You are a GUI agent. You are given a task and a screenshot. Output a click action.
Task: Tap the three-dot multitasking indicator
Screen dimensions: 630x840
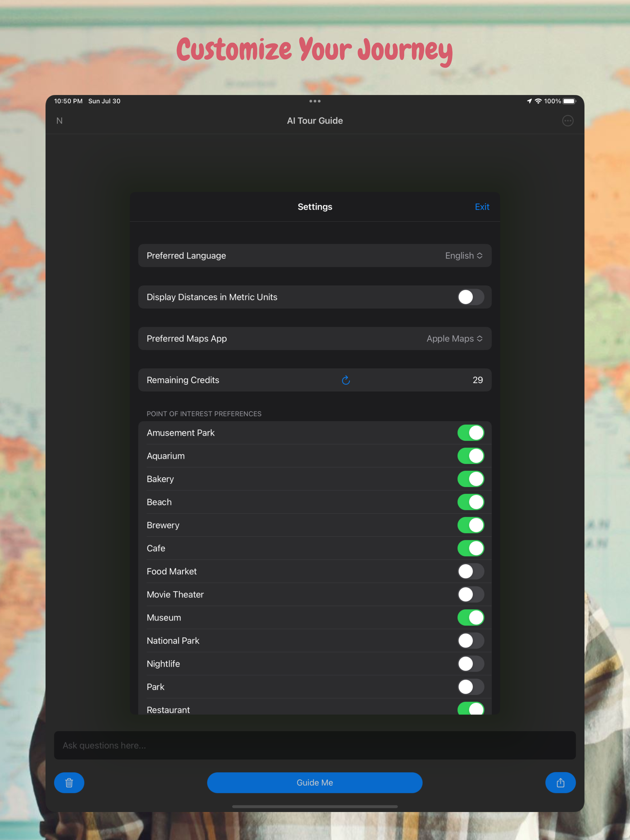tap(315, 101)
